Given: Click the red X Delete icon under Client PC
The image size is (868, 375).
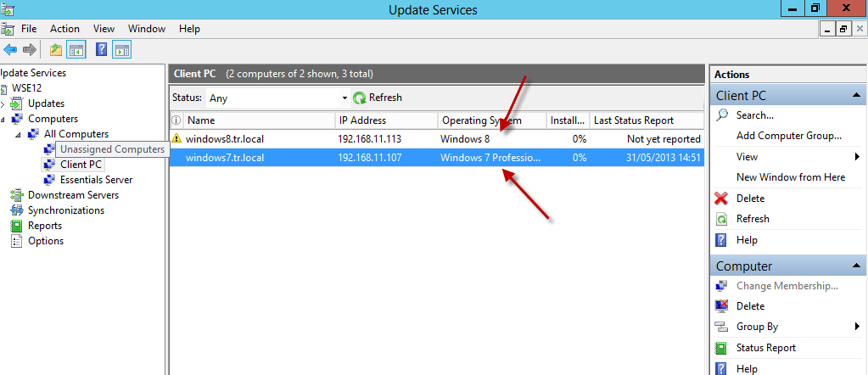Looking at the screenshot, I should pyautogui.click(x=722, y=199).
